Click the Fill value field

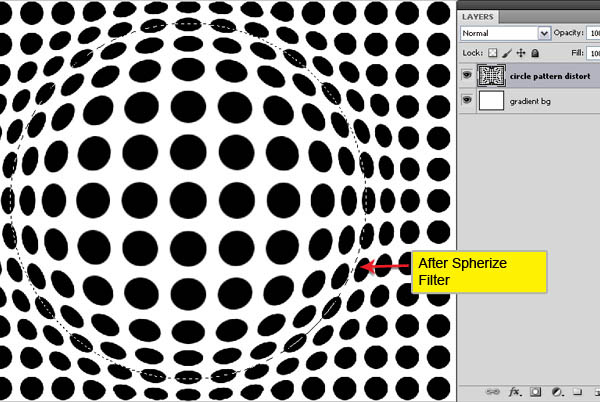tap(593, 52)
